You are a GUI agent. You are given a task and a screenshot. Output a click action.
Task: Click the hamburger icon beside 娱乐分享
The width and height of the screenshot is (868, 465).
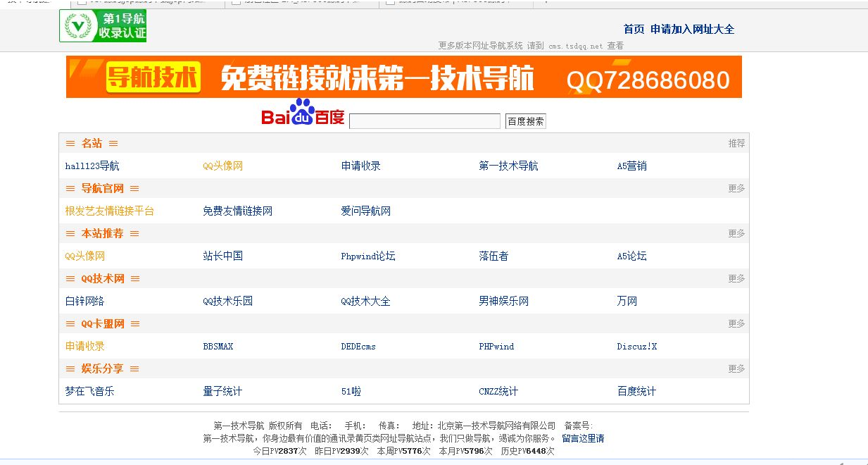[70, 368]
